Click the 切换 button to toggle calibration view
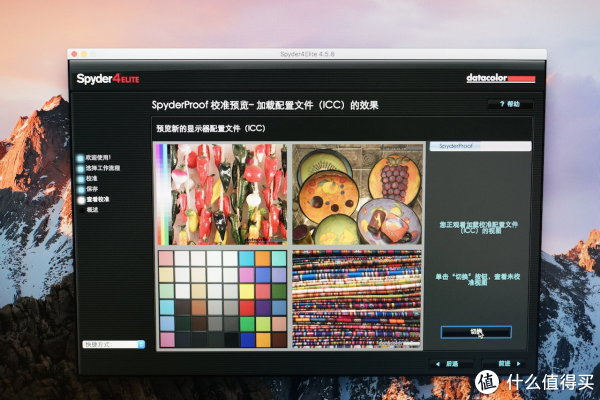The width and height of the screenshot is (600, 400). tap(476, 332)
